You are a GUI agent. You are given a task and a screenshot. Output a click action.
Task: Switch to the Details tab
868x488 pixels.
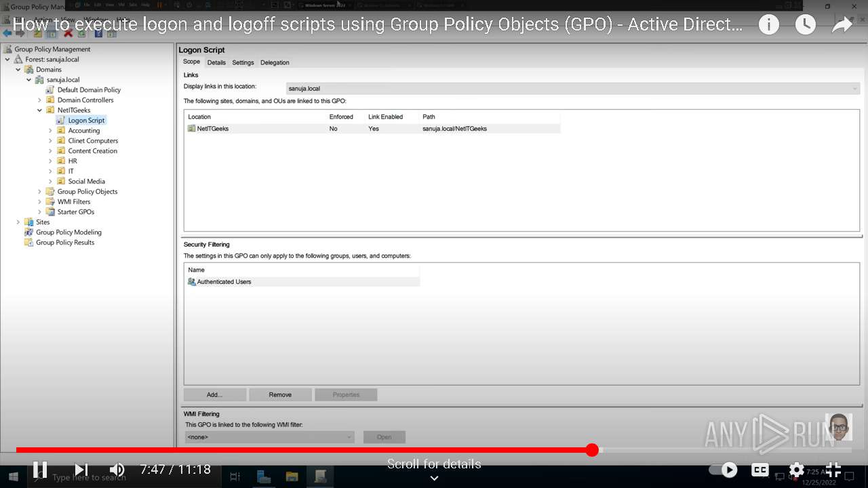click(x=216, y=62)
